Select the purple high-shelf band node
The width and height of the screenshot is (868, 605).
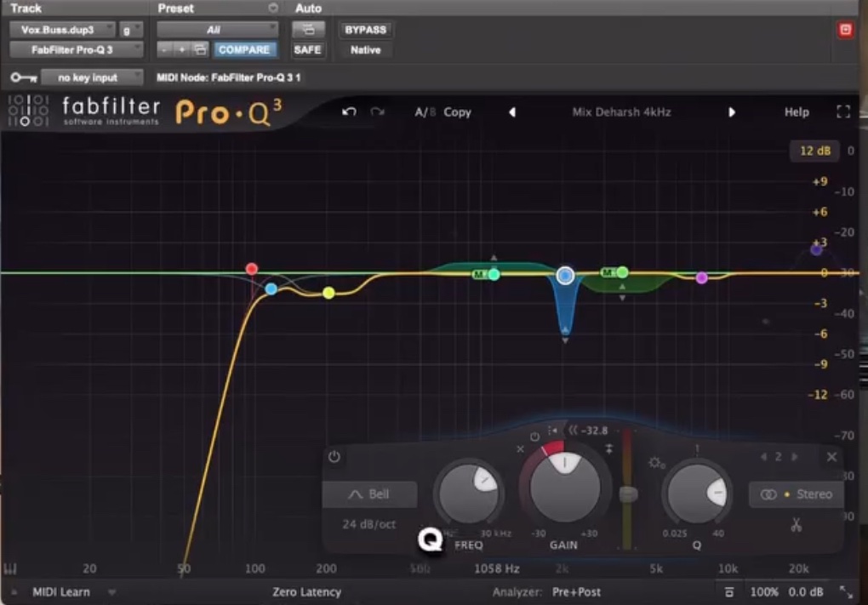pos(817,249)
